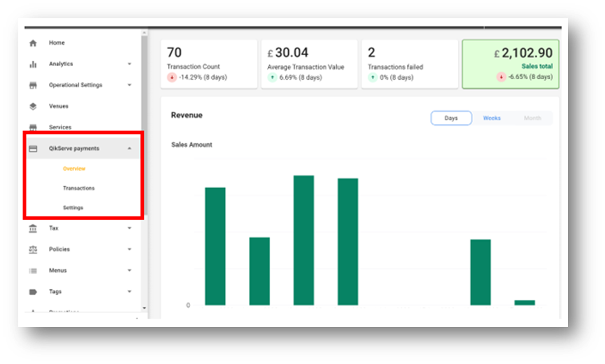
Task: Click the Revenue heading text
Action: point(187,115)
